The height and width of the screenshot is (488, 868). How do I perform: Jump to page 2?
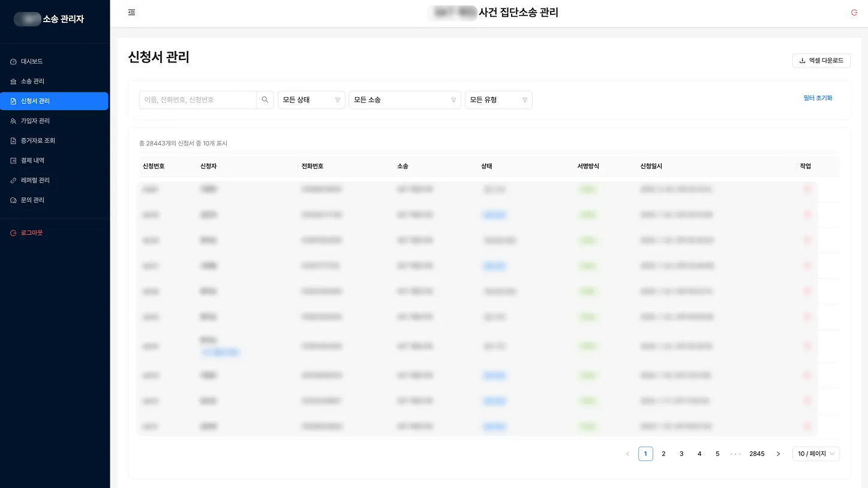663,454
